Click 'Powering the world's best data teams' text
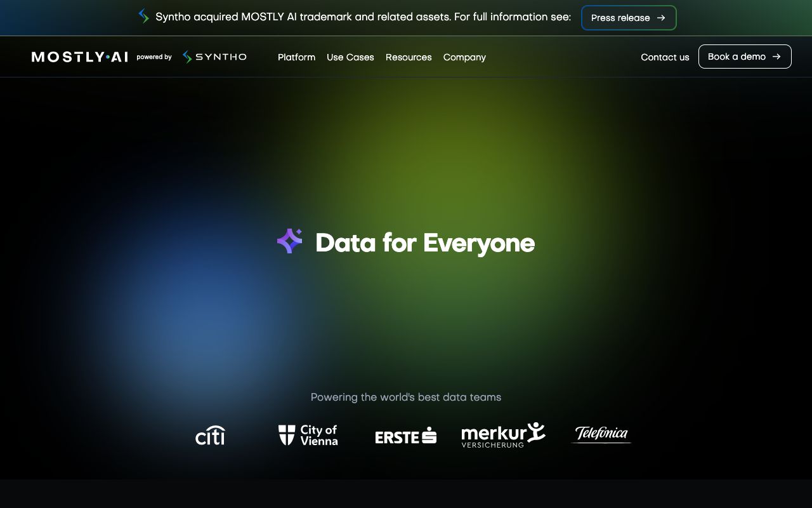 (x=406, y=397)
